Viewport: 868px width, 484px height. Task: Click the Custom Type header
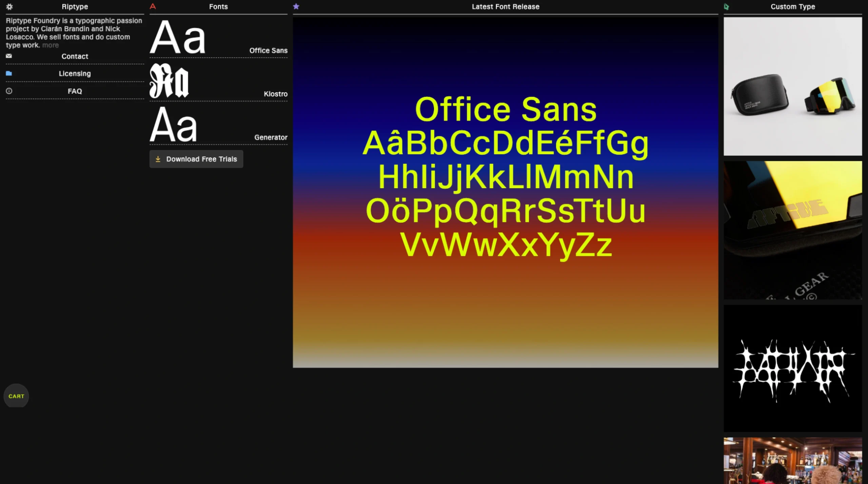793,6
